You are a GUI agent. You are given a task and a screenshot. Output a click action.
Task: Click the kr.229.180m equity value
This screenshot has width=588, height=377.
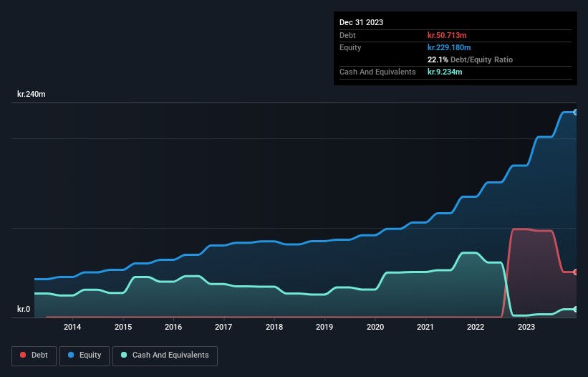pos(449,47)
